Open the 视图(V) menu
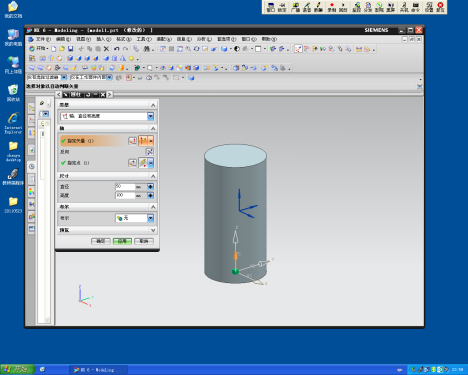This screenshot has width=468, height=375. point(83,39)
